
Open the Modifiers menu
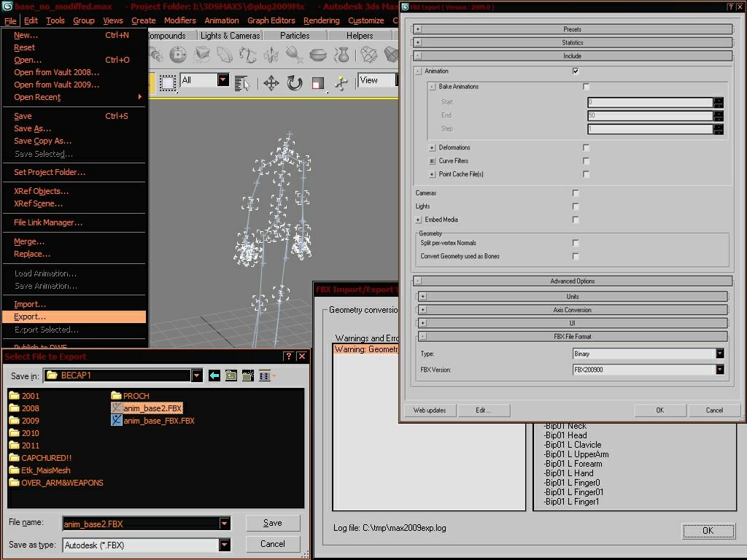180,20
